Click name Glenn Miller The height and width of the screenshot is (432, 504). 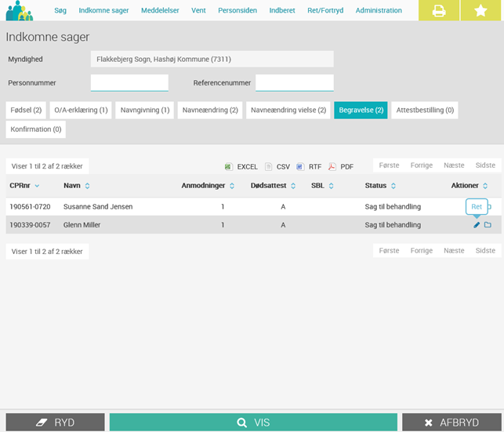[x=82, y=225]
